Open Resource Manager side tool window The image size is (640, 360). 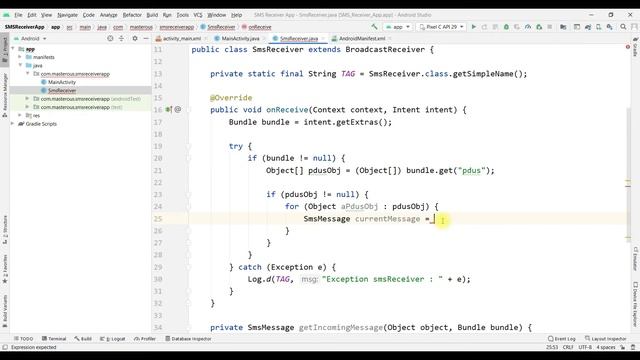point(5,96)
